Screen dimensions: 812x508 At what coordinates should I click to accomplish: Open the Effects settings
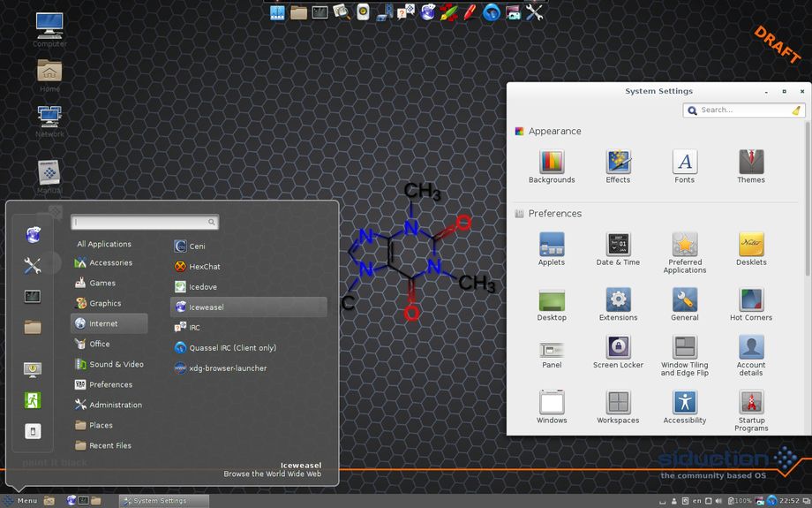pos(618,163)
